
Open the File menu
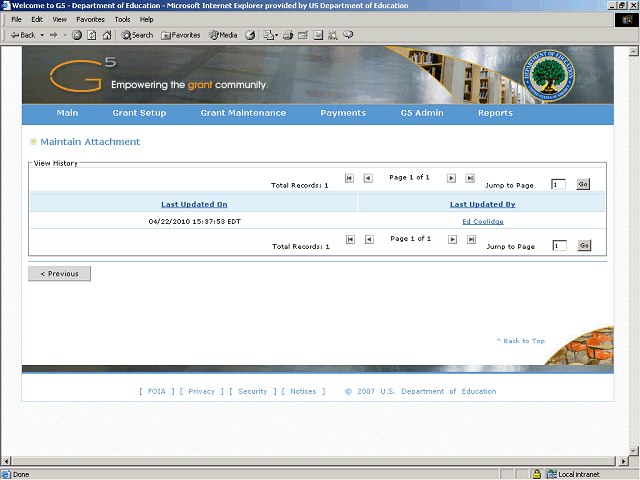[16, 19]
